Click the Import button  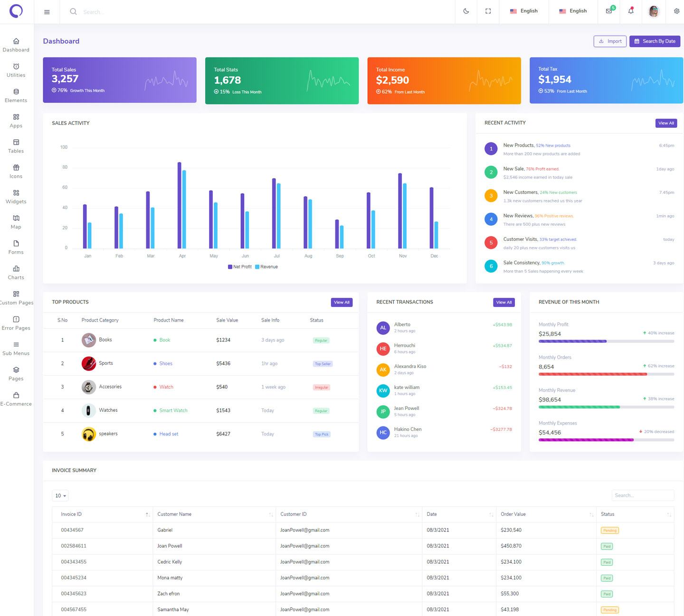[610, 41]
